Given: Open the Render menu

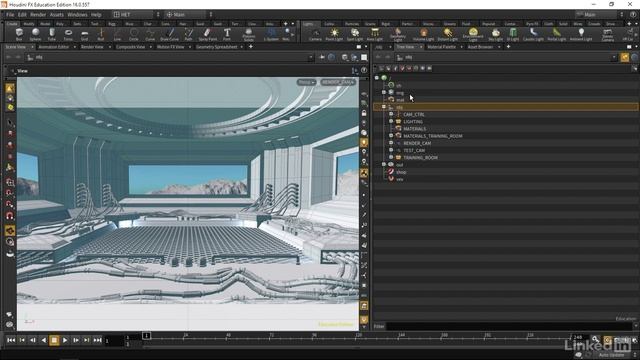Looking at the screenshot, I should pos(38,15).
